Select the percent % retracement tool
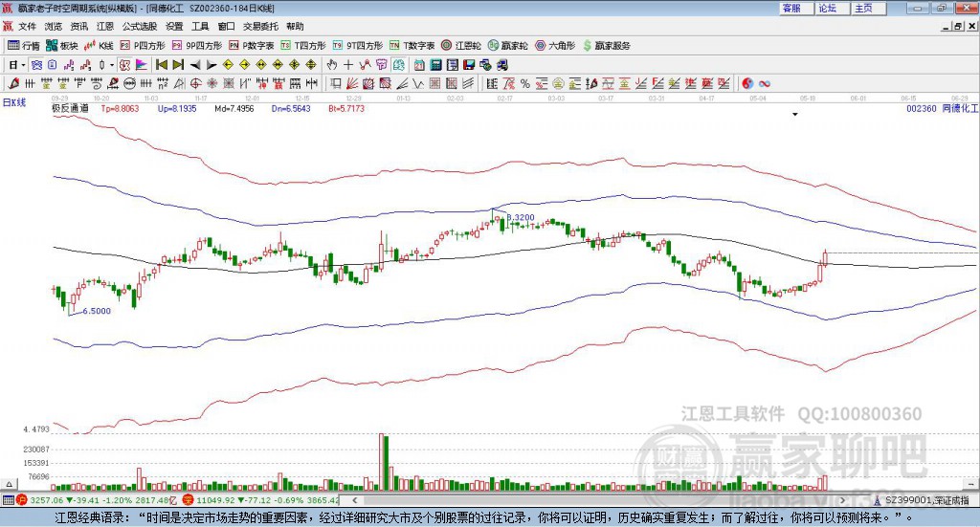Viewport: 980px width, 527px height. pyautogui.click(x=525, y=83)
